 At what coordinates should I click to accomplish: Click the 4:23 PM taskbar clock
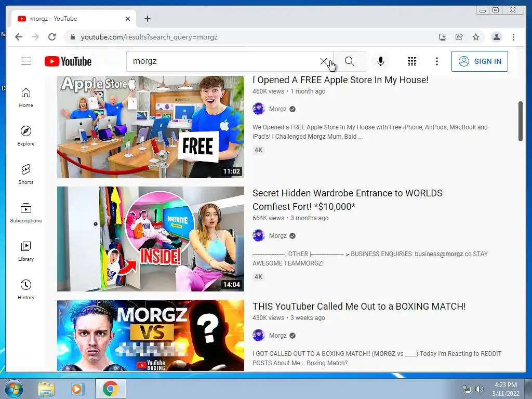tap(506, 385)
